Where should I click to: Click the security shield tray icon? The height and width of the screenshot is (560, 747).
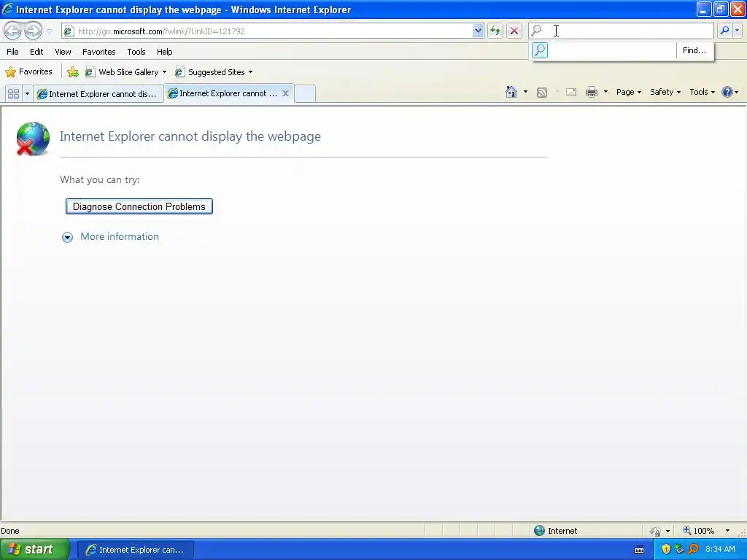pyautogui.click(x=666, y=549)
